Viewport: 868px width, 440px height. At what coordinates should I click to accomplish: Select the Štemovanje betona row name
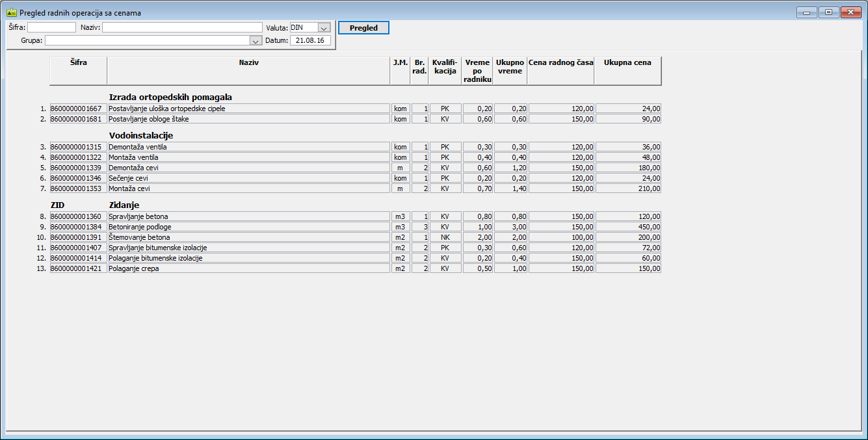click(x=248, y=237)
